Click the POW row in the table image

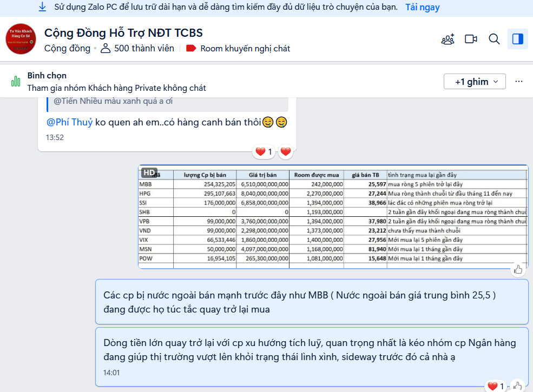pos(332,258)
